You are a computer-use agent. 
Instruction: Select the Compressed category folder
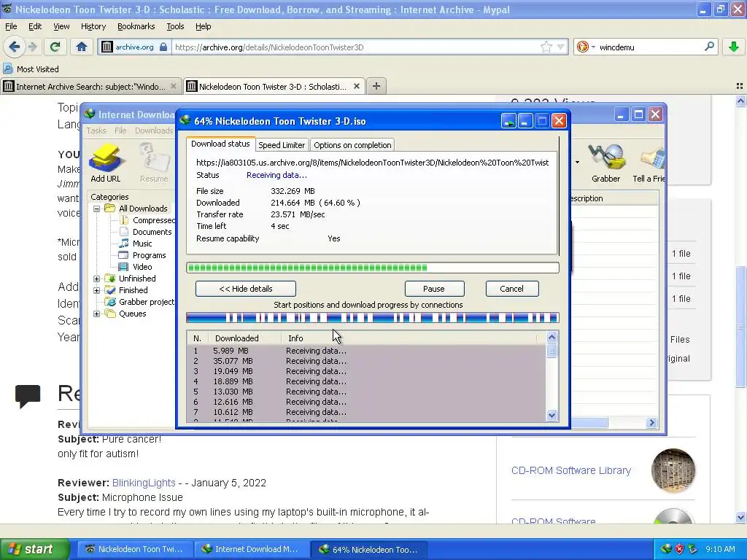point(147,220)
